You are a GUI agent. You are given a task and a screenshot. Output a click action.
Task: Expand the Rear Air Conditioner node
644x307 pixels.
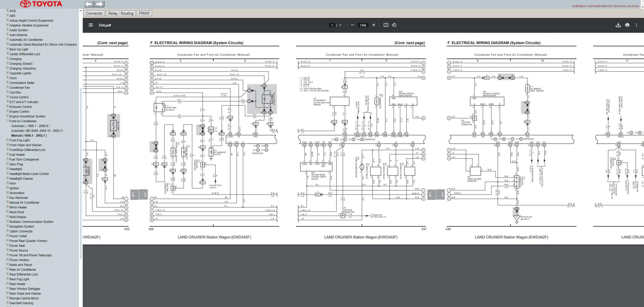[7, 269]
